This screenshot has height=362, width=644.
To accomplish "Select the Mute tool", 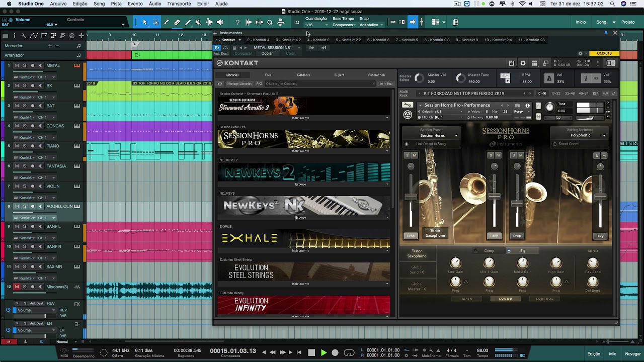I will 198,22.
